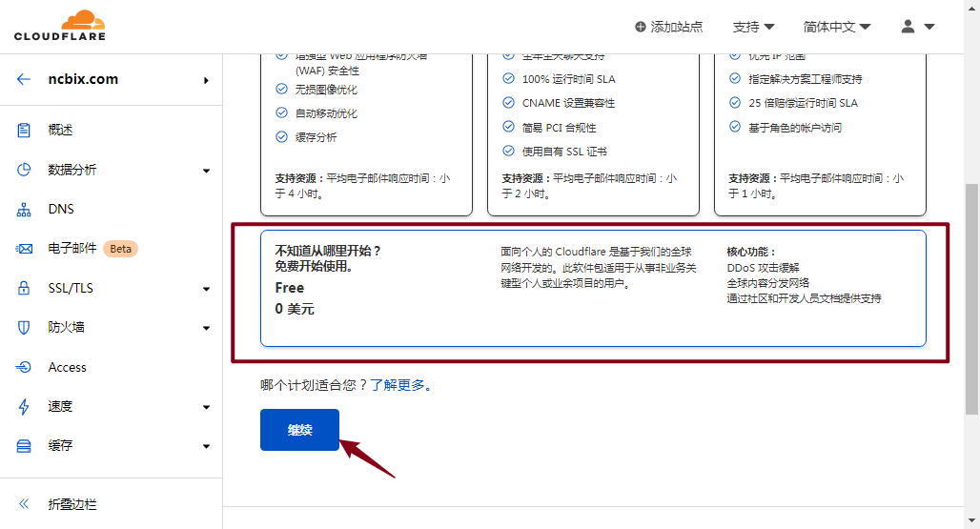Expand the 数据分析 submenu arrow

click(206, 171)
